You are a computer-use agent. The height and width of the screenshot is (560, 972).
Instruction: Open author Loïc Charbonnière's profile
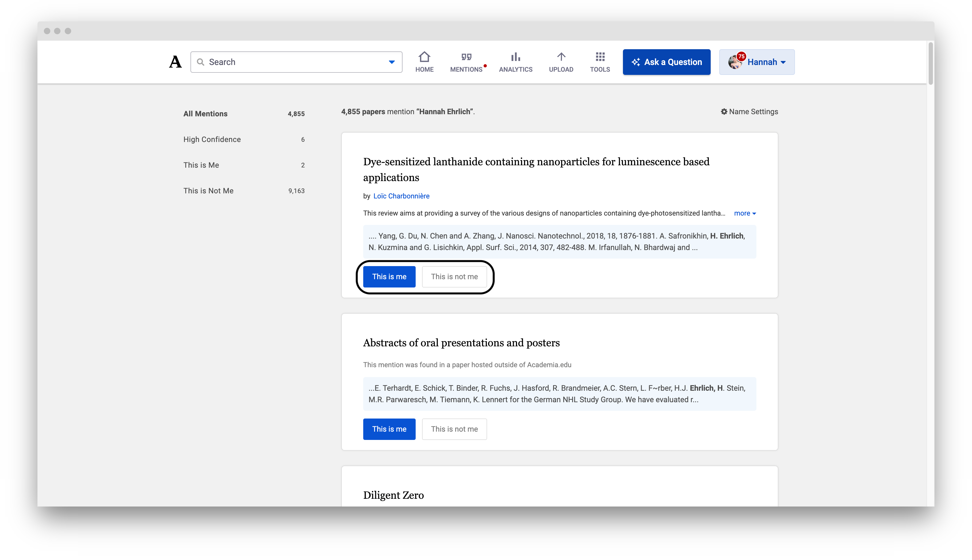pyautogui.click(x=401, y=196)
